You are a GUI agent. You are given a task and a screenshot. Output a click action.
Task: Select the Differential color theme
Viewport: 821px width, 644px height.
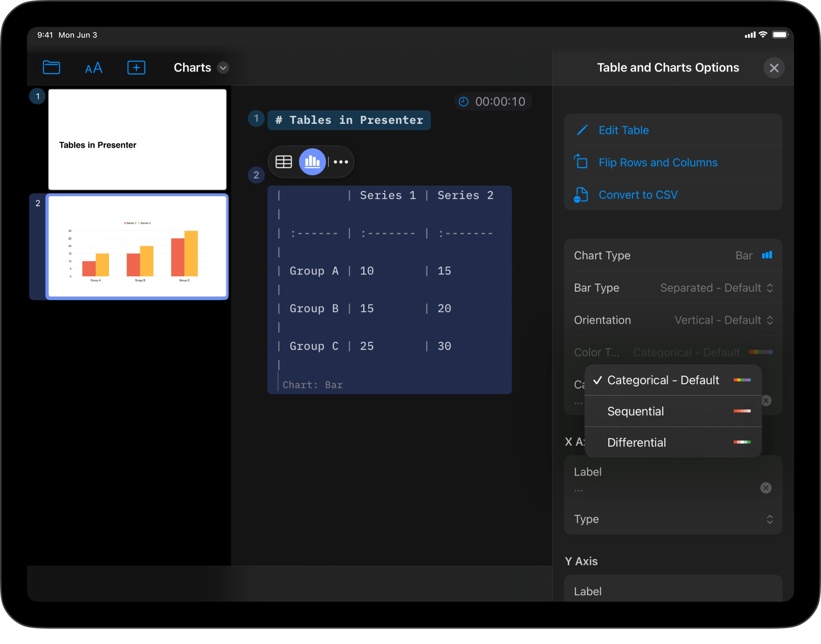pyautogui.click(x=636, y=442)
